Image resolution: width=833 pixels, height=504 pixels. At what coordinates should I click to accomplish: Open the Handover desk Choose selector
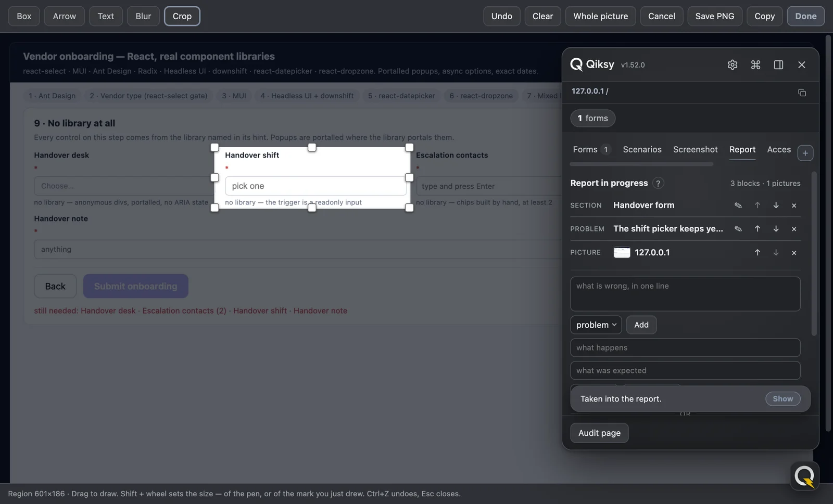click(124, 186)
